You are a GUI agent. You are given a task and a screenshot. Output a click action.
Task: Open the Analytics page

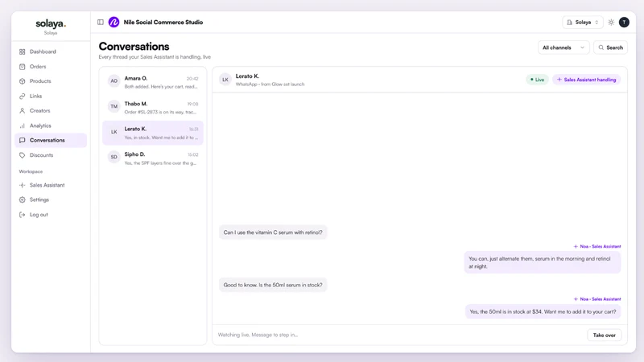[51, 125]
